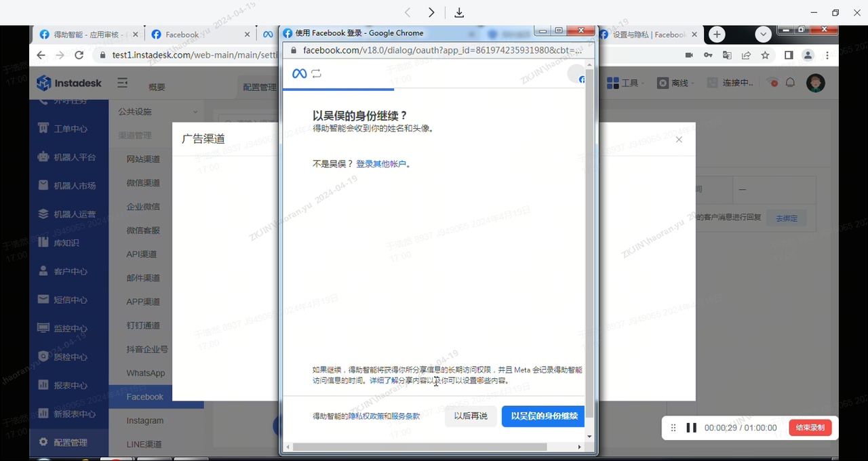Click the 以吴俣的身份继续 continue button
The image size is (868, 461).
pyautogui.click(x=543, y=416)
